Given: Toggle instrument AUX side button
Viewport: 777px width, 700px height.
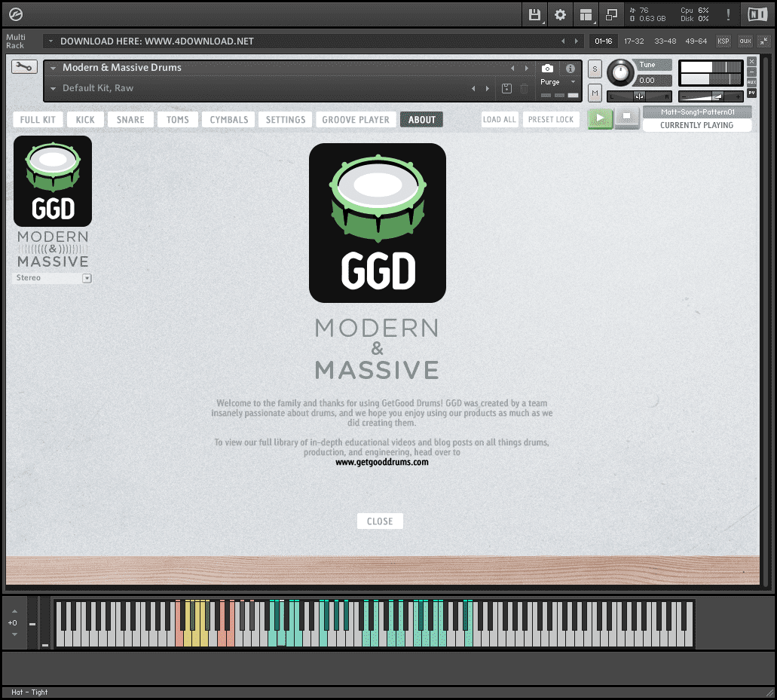Looking at the screenshot, I should tap(751, 82).
